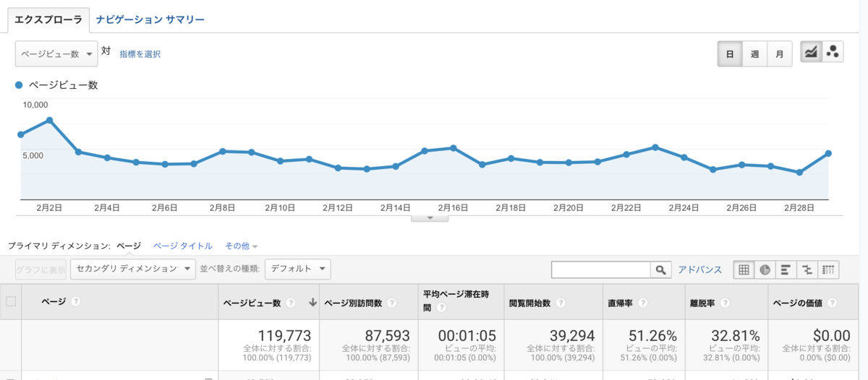Open help for ページビュー数 column
This screenshot has width=868, height=380.
pos(290,303)
